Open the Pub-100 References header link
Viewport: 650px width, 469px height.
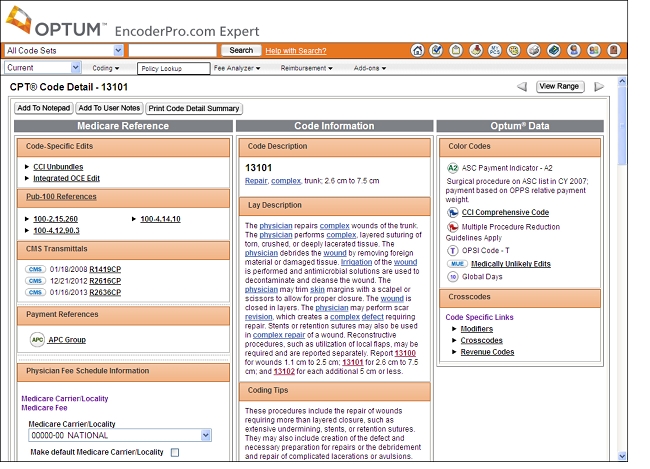click(x=61, y=197)
